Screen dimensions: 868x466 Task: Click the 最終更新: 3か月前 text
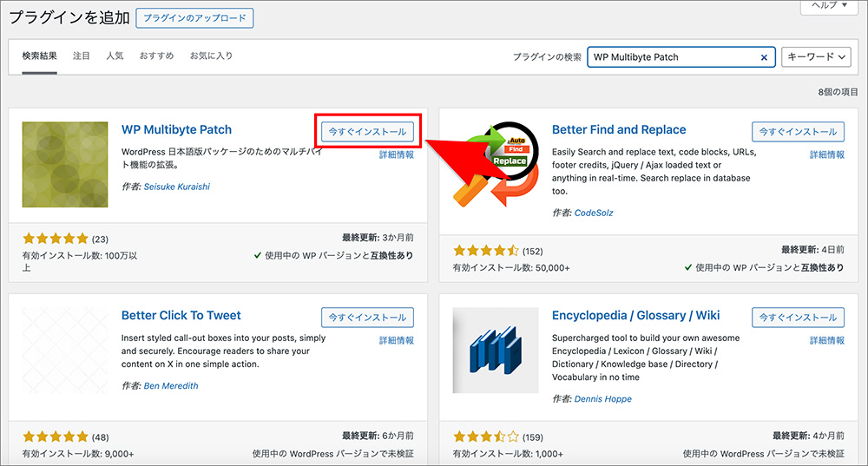(x=378, y=238)
